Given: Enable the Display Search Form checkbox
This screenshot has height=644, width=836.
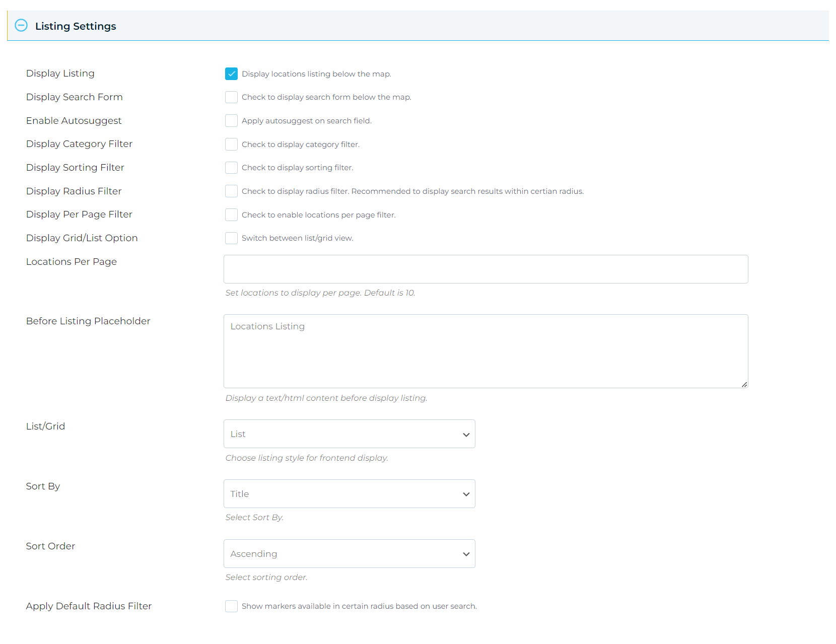Looking at the screenshot, I should [x=231, y=97].
